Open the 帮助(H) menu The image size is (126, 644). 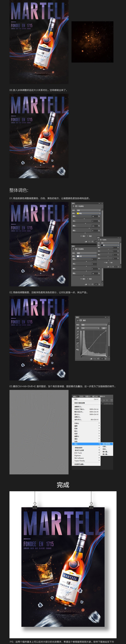[102, 396]
